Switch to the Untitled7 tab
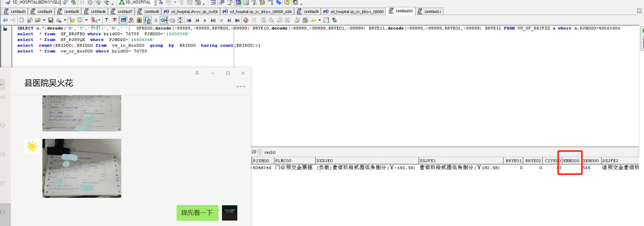Image resolution: width=644 pixels, height=226 pixels. pyautogui.click(x=122, y=11)
